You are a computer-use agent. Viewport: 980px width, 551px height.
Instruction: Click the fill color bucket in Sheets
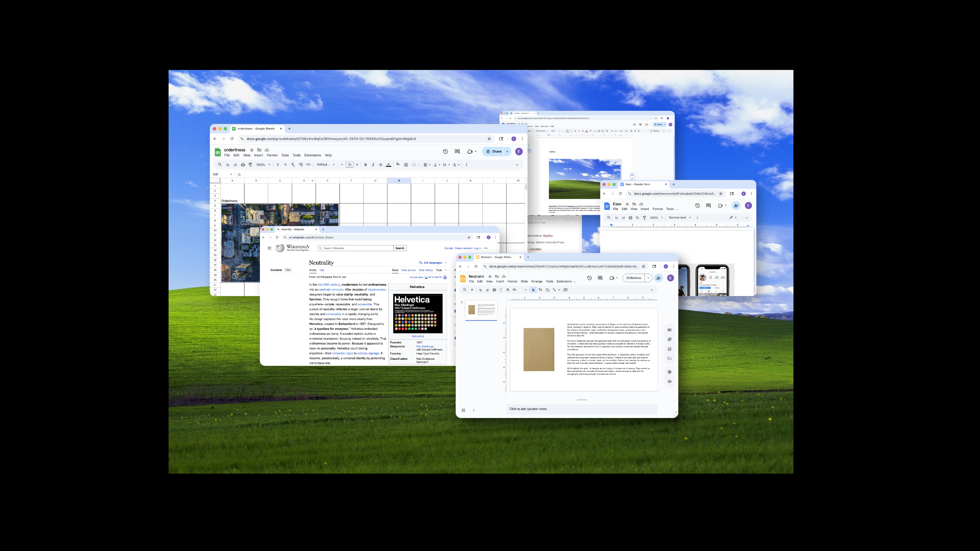pos(398,165)
